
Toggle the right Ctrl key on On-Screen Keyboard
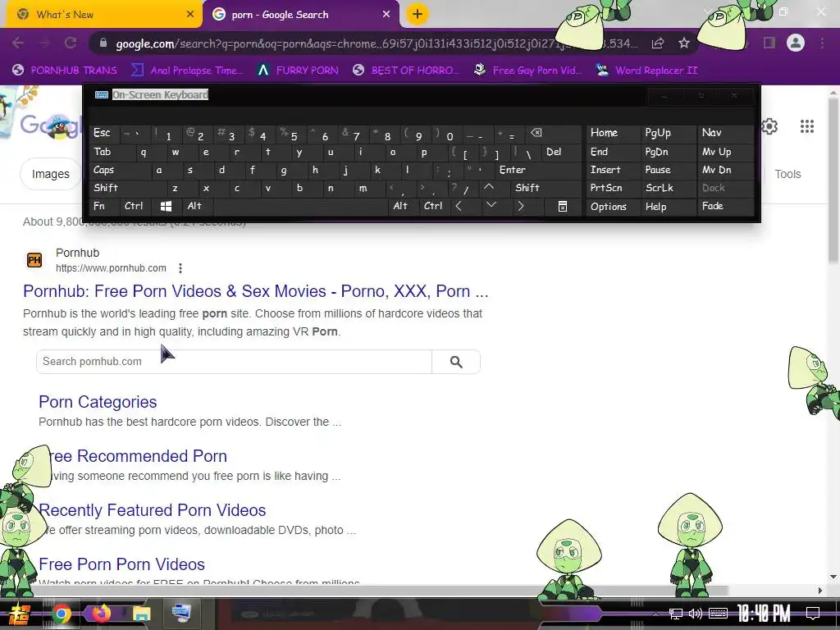click(434, 206)
